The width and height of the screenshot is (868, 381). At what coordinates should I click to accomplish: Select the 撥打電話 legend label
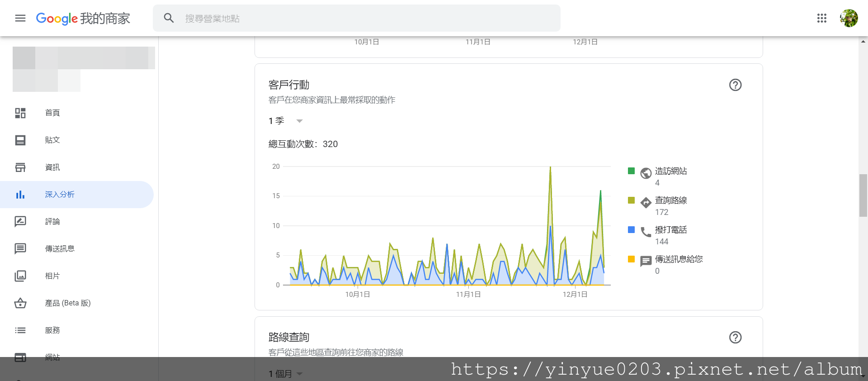click(x=671, y=230)
